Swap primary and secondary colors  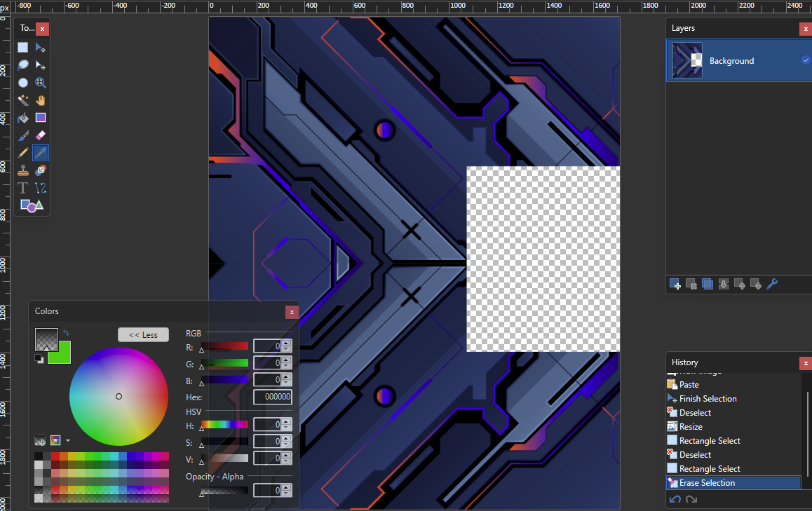tap(66, 333)
